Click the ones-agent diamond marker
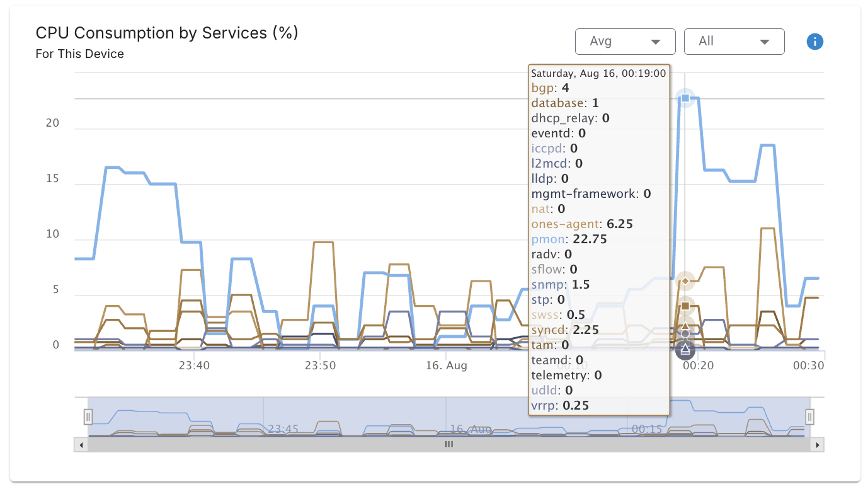 click(x=685, y=280)
